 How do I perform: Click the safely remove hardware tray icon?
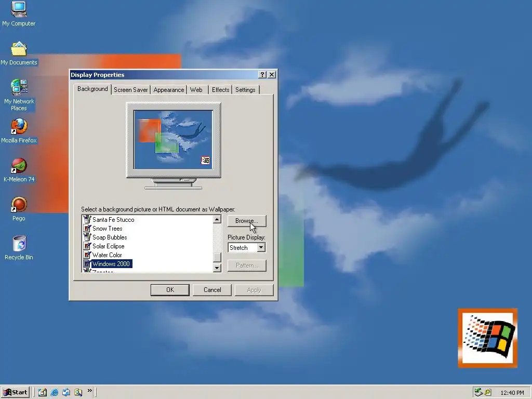point(478,392)
